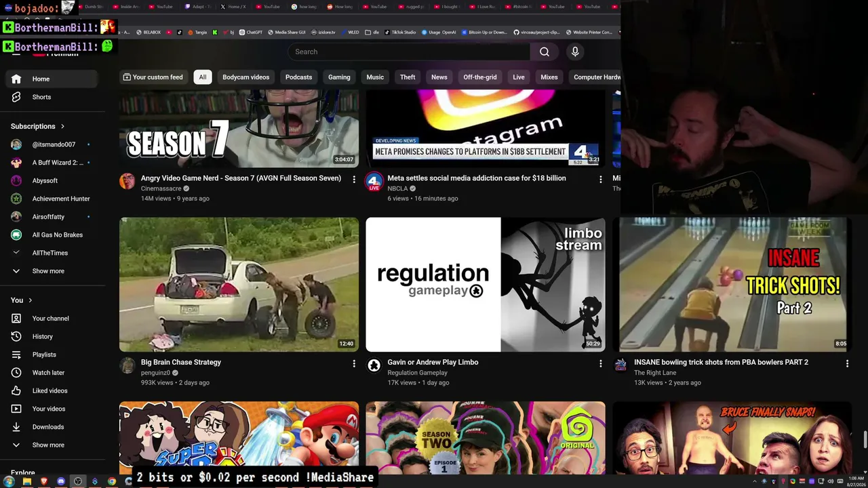
Task: Open Downloads in the sidebar
Action: (52, 427)
